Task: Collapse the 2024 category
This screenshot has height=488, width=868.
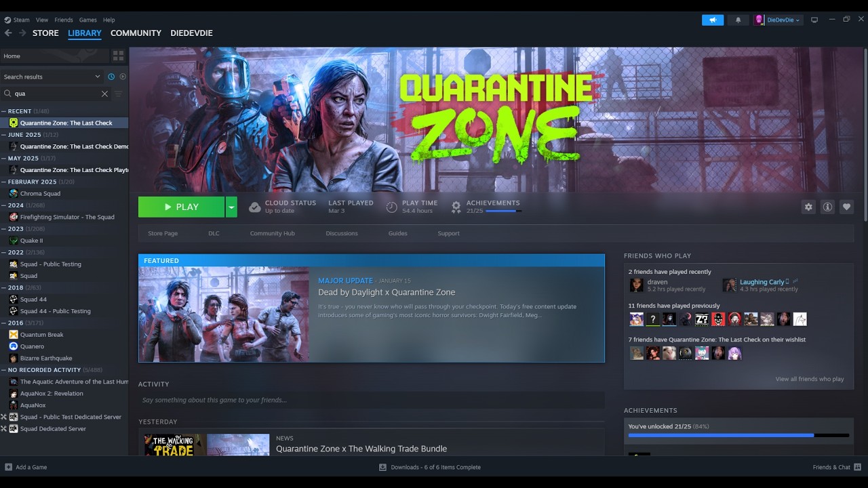Action: coord(4,205)
